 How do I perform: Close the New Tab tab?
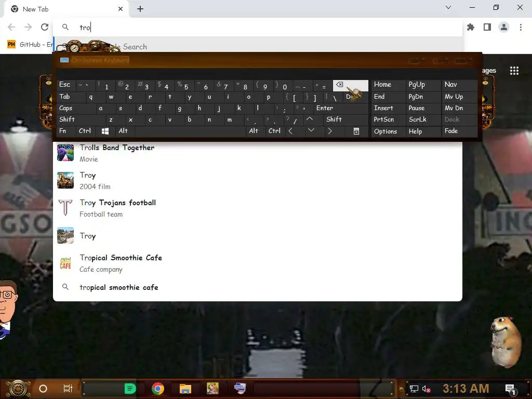pyautogui.click(x=121, y=9)
